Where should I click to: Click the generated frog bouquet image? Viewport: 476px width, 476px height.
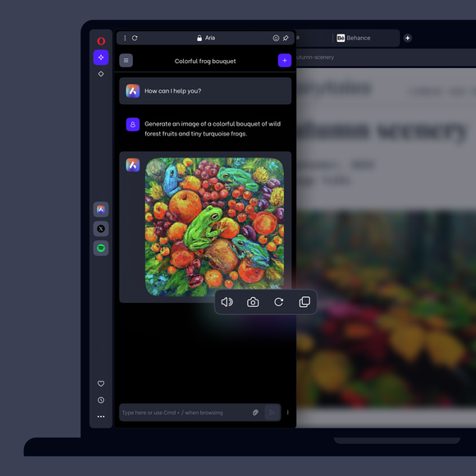click(x=215, y=227)
